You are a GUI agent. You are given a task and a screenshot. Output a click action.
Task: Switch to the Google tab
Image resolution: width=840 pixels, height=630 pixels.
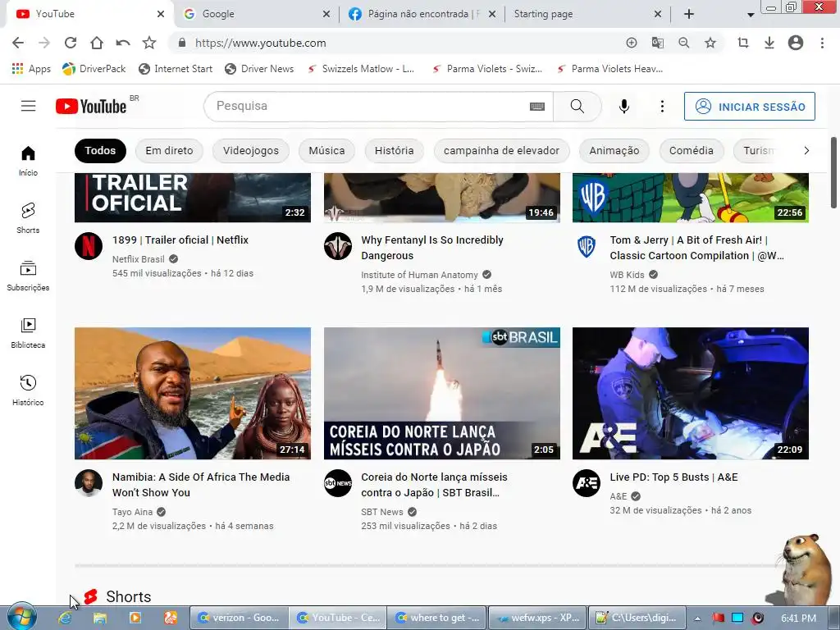coord(256,14)
